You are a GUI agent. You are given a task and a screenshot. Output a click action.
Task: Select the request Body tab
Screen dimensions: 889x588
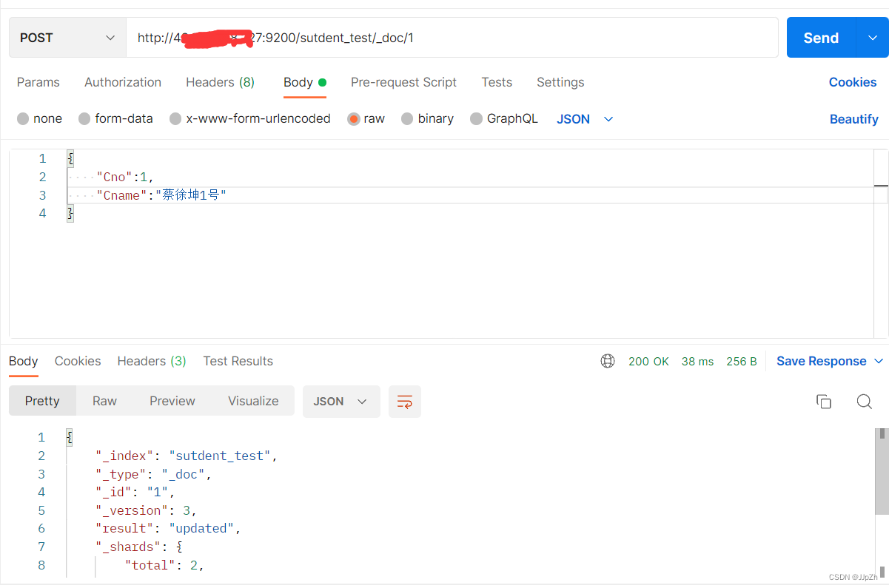pyautogui.click(x=304, y=82)
